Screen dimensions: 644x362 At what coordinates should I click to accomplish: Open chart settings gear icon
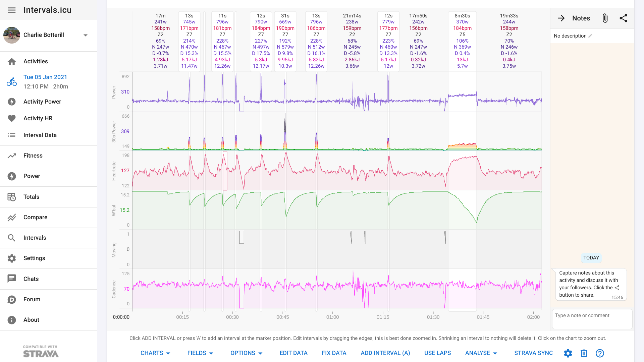point(568,353)
